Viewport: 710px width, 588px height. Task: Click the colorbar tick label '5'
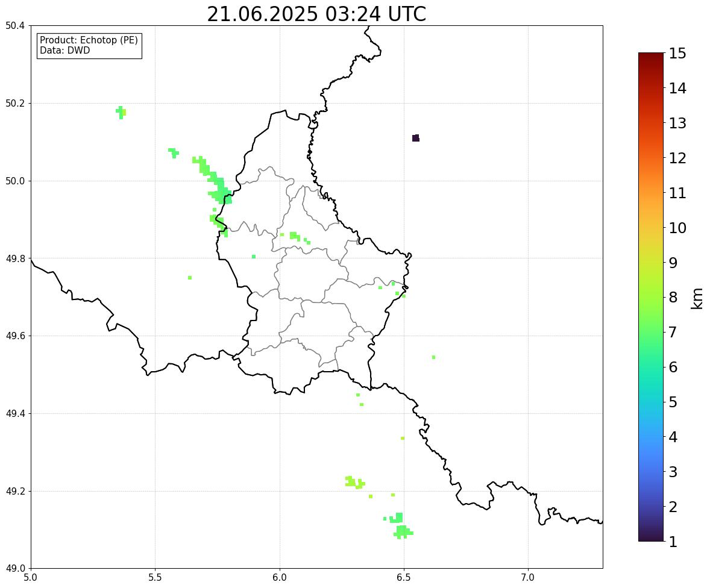click(x=673, y=402)
